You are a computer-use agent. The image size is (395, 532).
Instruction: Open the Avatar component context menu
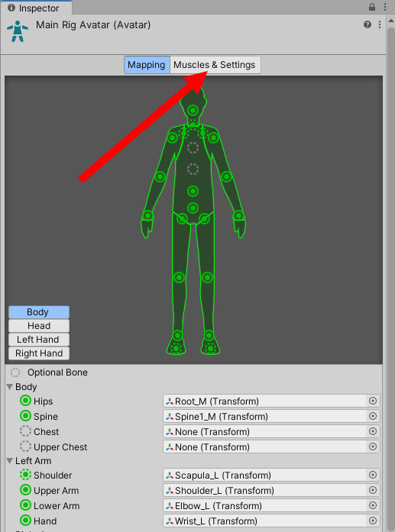[x=380, y=24]
